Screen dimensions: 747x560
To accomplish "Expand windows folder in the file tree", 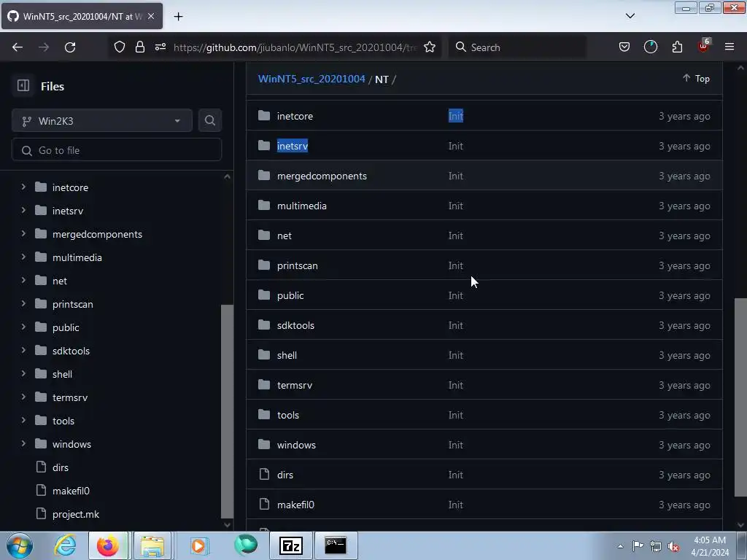I will point(23,443).
